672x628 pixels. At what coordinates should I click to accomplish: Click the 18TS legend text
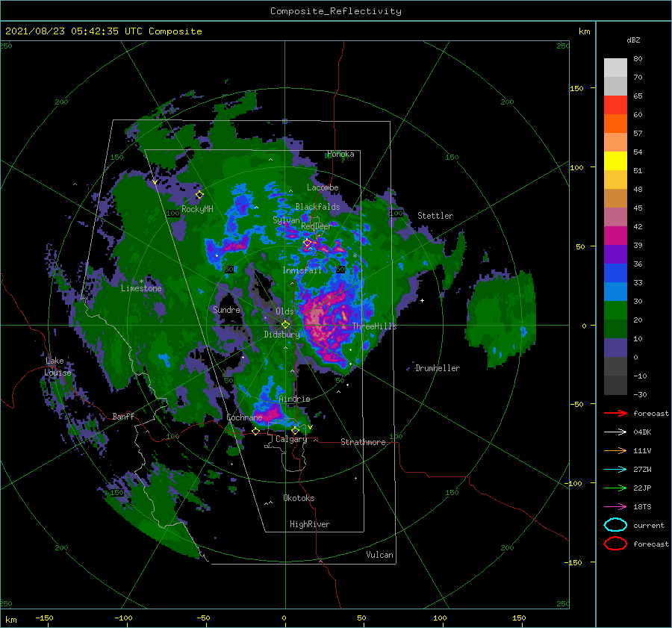tap(642, 507)
